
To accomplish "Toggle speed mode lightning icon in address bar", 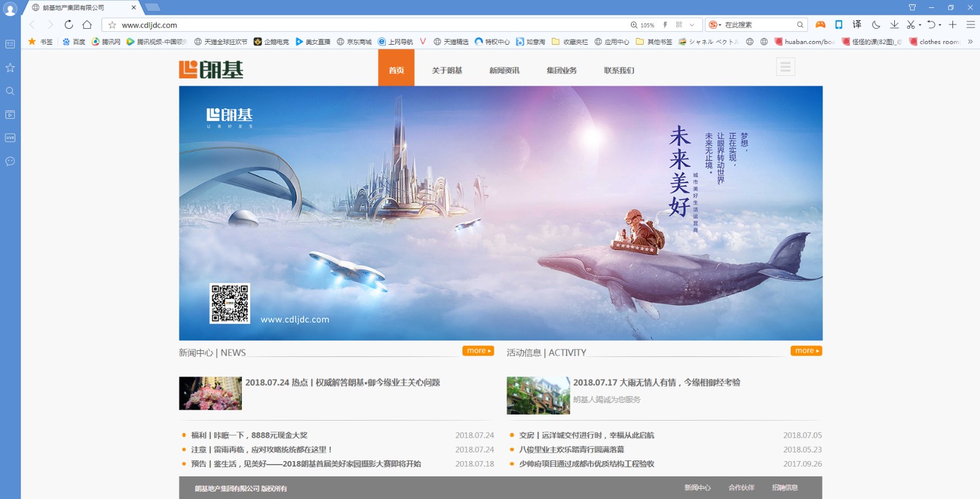I will [665, 25].
